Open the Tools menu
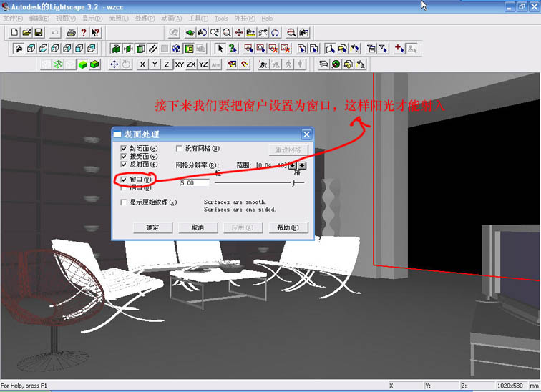This screenshot has height=392, width=541. point(221,18)
